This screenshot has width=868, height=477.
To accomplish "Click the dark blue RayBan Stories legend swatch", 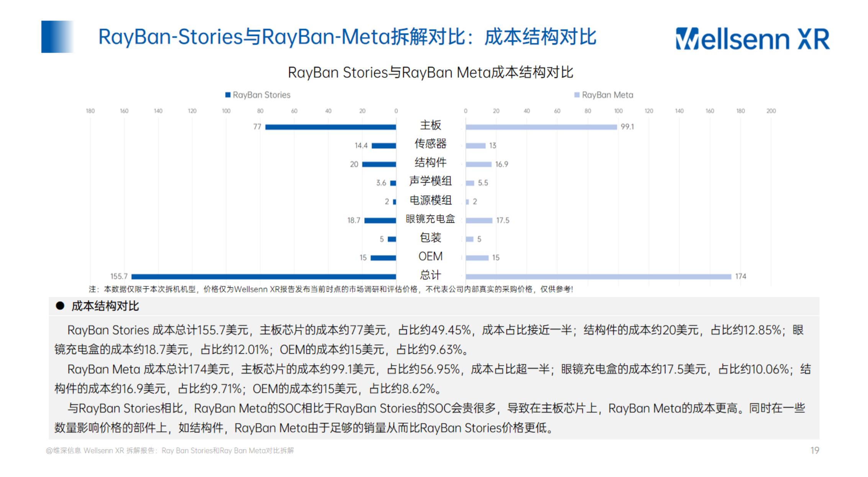I will point(228,95).
